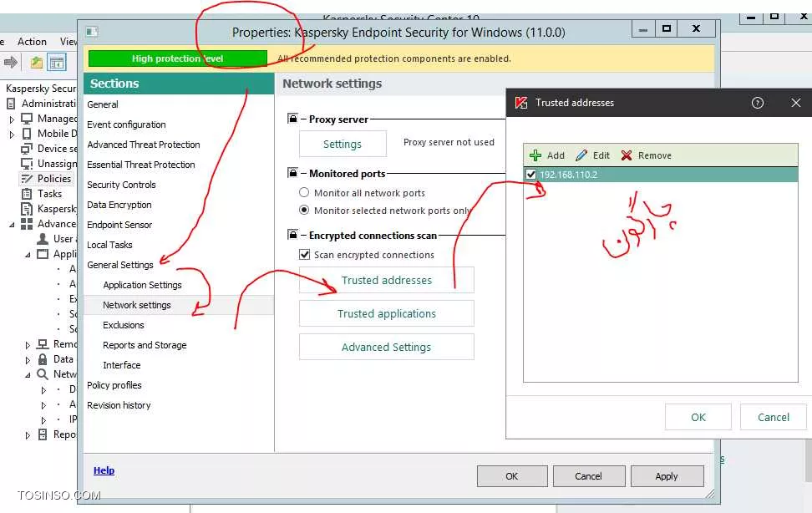Select the 192.168.110.2 list row
Screen dimensions: 812x513
tap(661, 175)
